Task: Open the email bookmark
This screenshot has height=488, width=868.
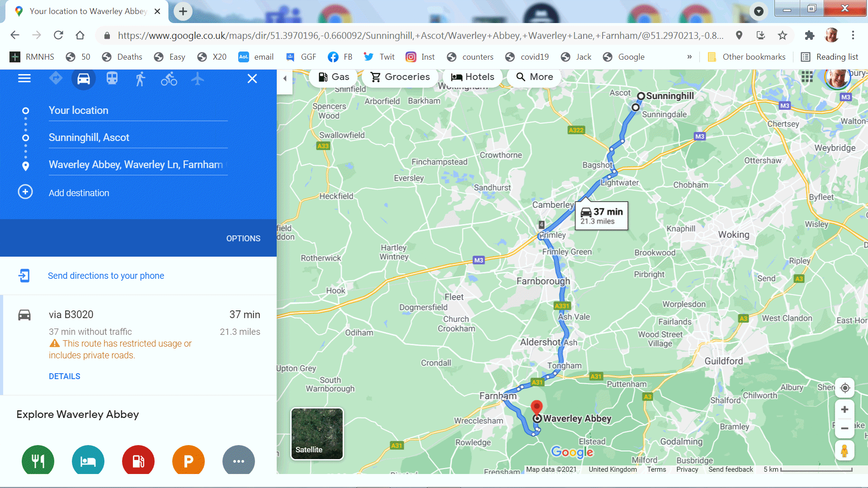Action: click(256, 57)
